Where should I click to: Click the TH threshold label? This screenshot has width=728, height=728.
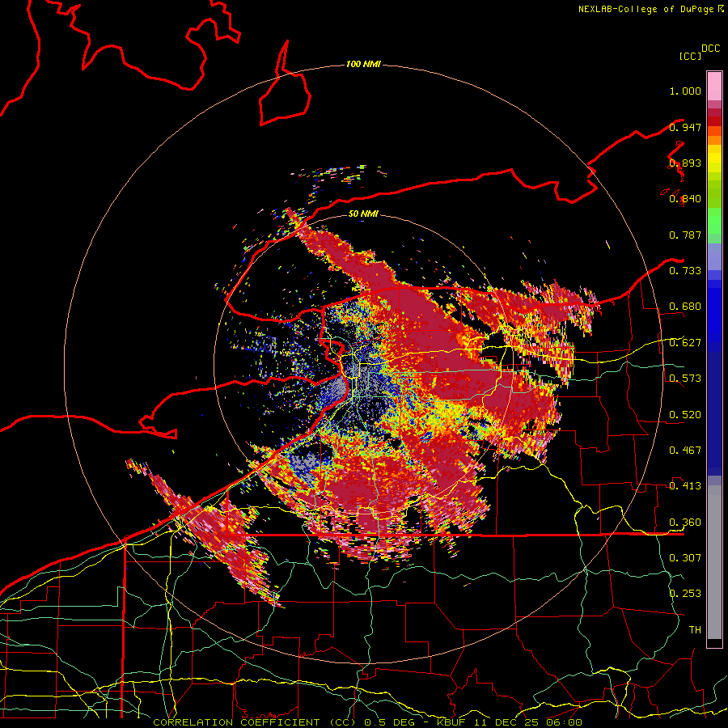coord(695,629)
